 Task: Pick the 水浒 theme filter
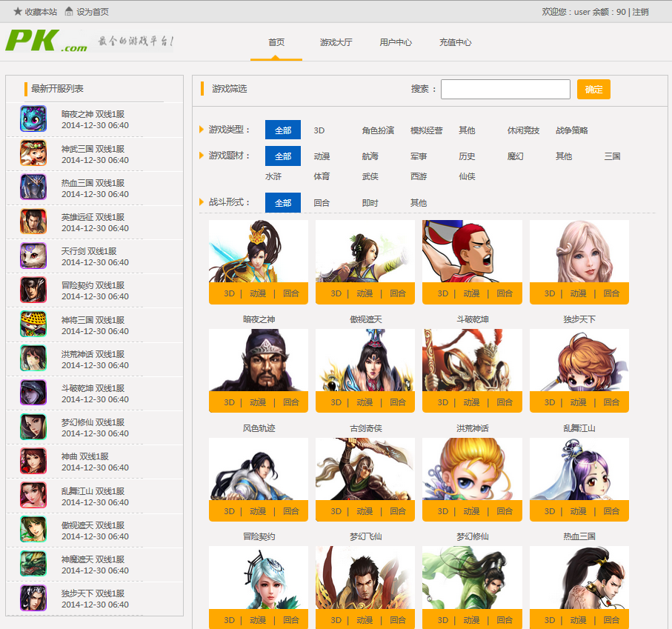click(x=273, y=176)
